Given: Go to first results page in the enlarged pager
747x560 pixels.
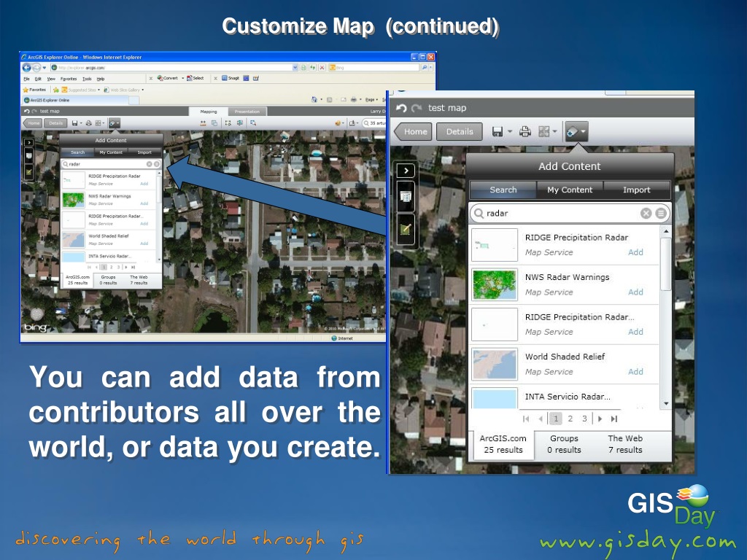Looking at the screenshot, I should coord(526,419).
